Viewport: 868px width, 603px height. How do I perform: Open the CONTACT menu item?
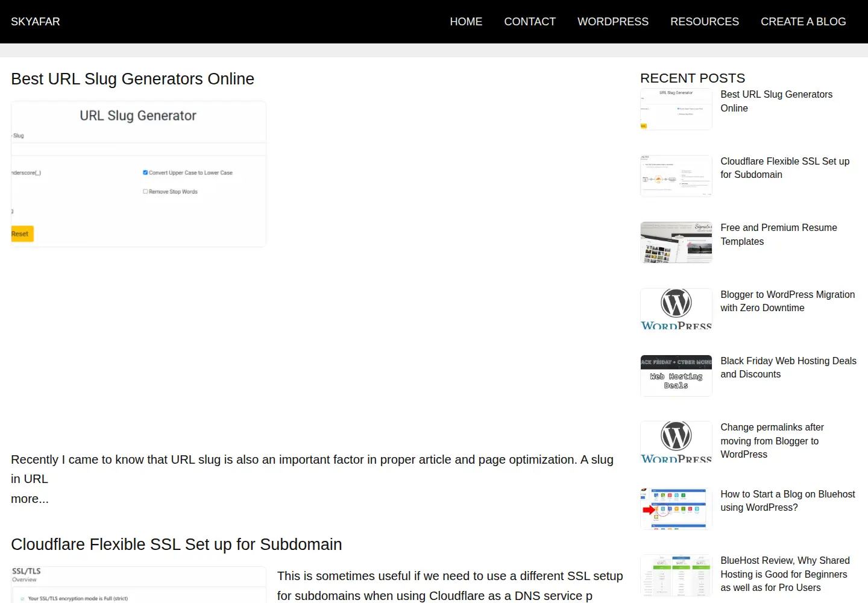530,22
